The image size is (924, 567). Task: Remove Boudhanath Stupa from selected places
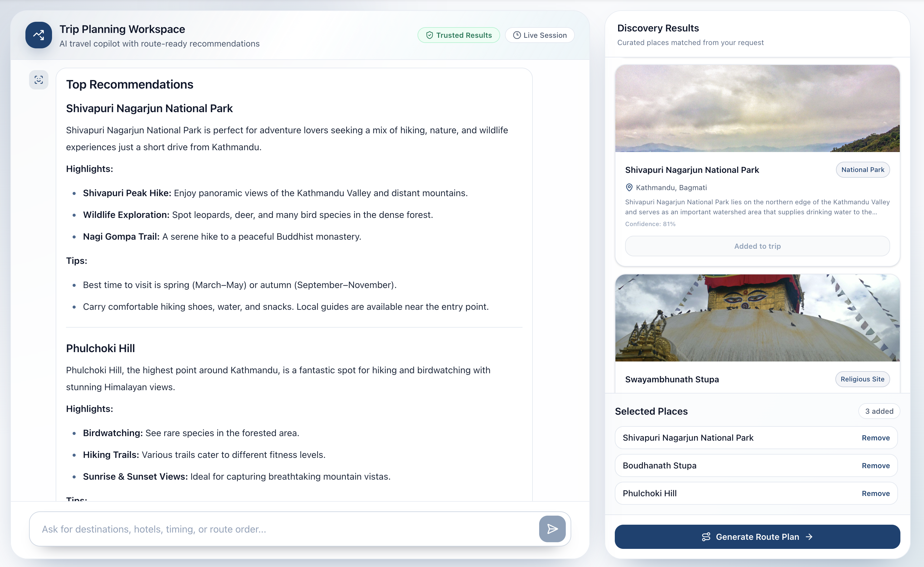[876, 465]
